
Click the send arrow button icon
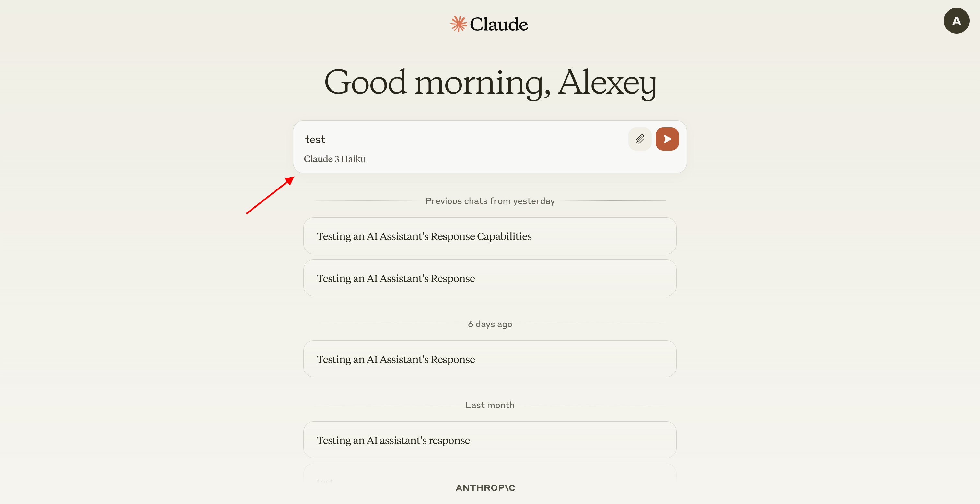click(668, 139)
